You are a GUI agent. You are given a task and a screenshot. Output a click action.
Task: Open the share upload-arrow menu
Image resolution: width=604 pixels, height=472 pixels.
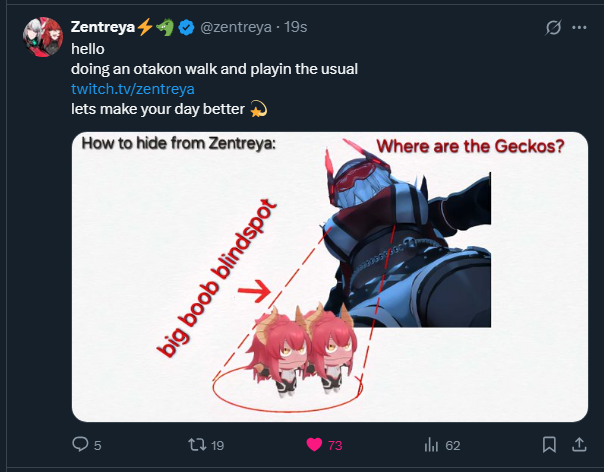[x=578, y=444]
